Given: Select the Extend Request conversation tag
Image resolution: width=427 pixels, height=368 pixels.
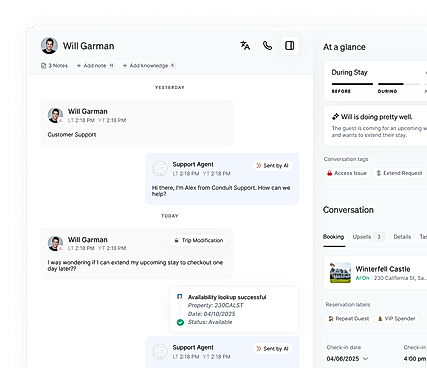Looking at the screenshot, I should click(x=399, y=173).
